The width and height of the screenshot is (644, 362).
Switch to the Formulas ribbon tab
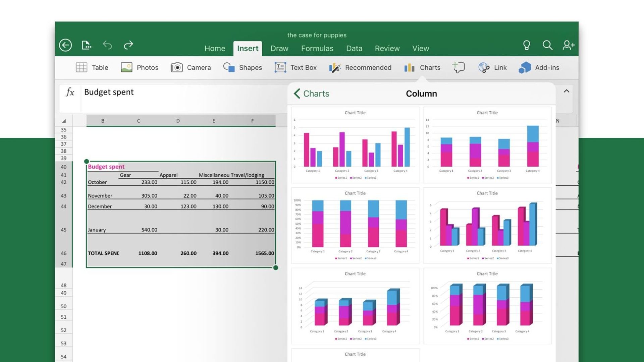pos(317,48)
